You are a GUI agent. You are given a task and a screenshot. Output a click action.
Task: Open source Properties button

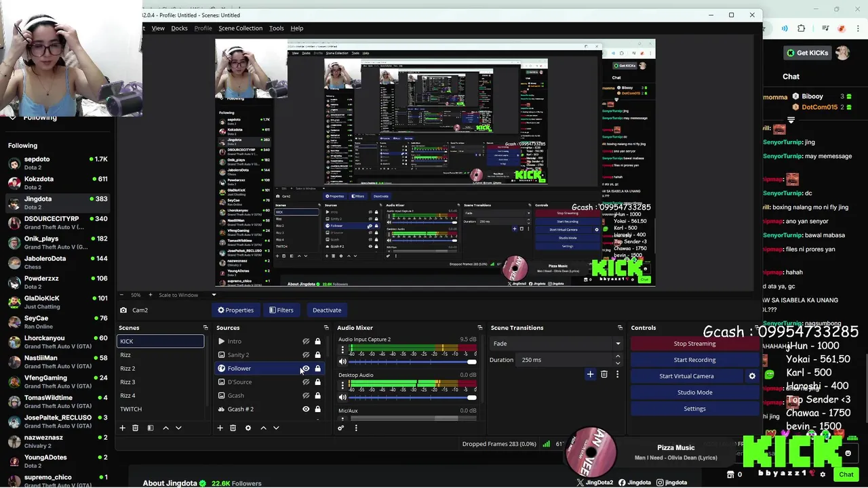point(235,310)
